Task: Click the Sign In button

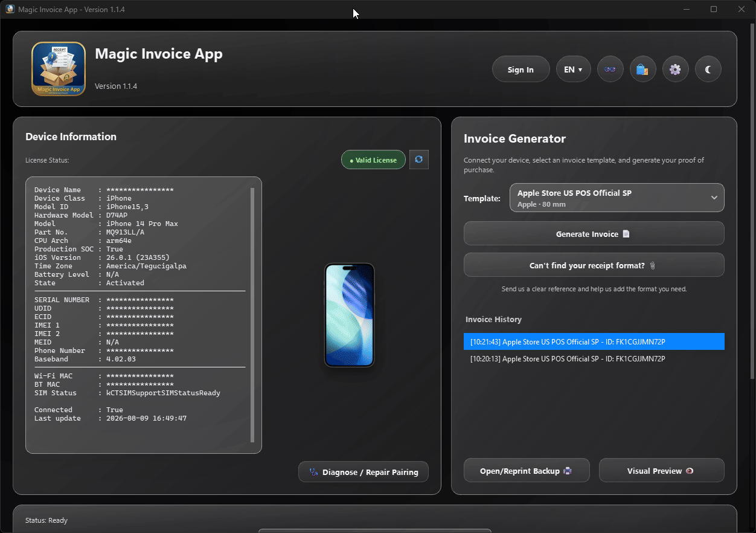Action: click(521, 69)
